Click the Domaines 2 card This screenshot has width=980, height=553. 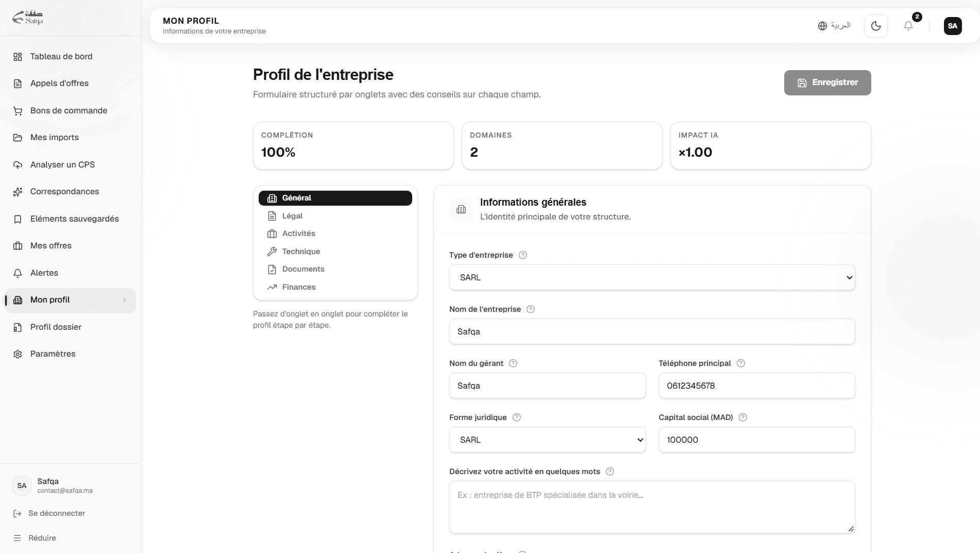point(562,145)
